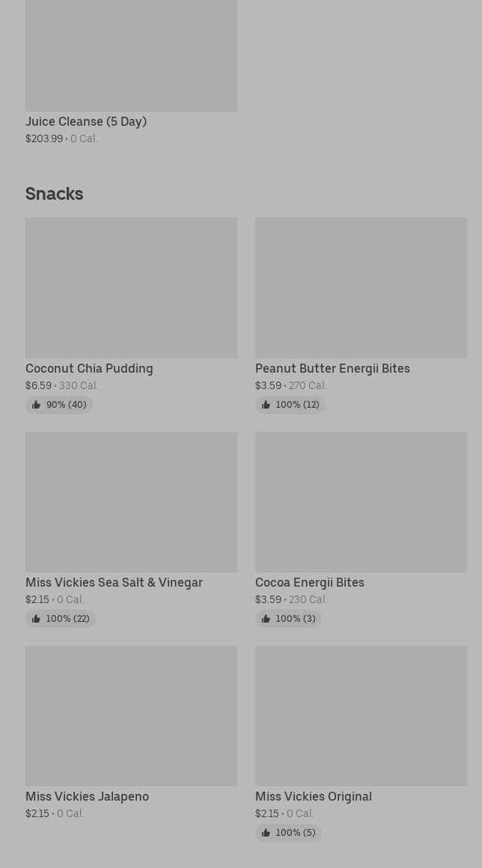Click thumbs-up icon under Miss Vickies Sea Salt & Vinegar

(x=36, y=619)
